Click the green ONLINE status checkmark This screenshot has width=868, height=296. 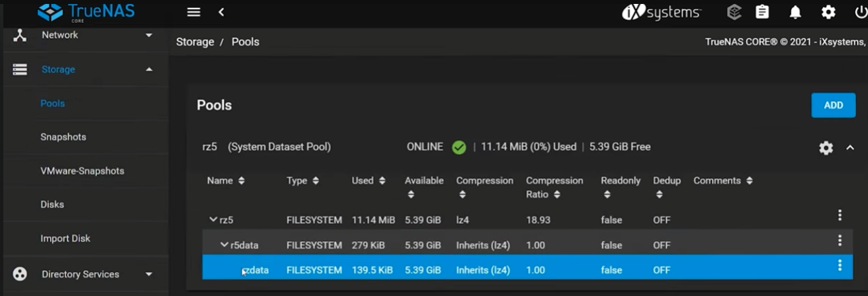pos(458,147)
